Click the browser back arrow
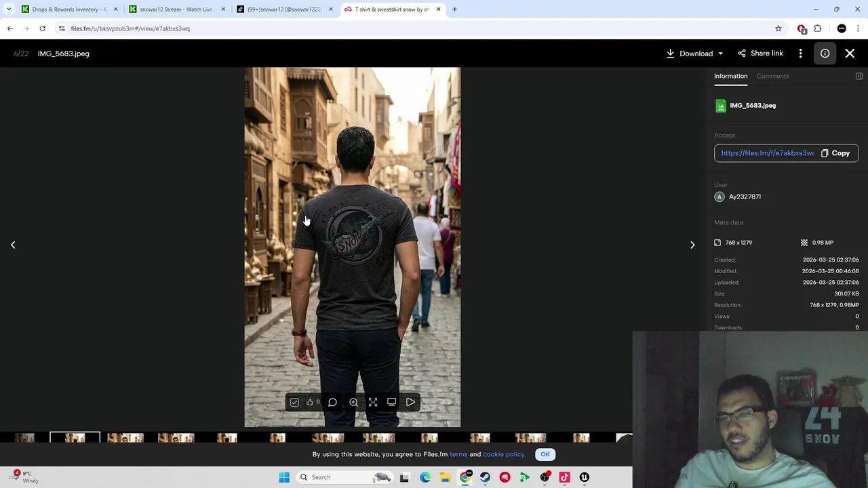The height and width of the screenshot is (488, 868). tap(9, 28)
